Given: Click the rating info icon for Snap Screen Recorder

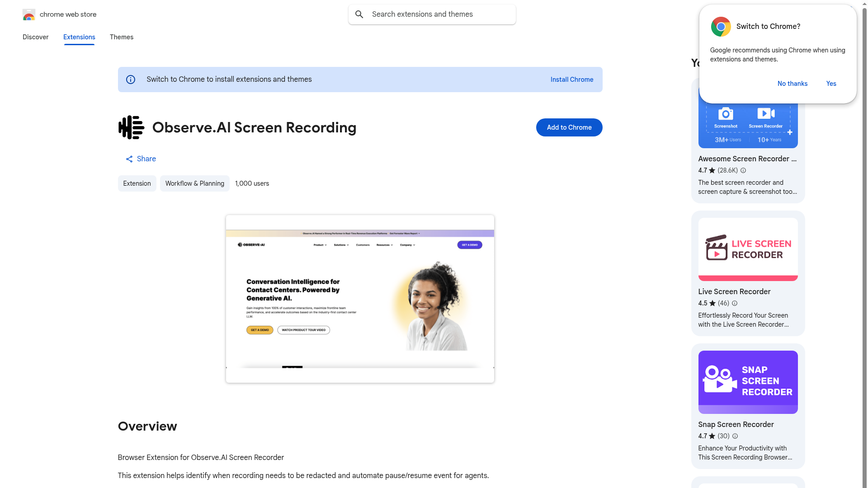Looking at the screenshot, I should click(x=735, y=436).
